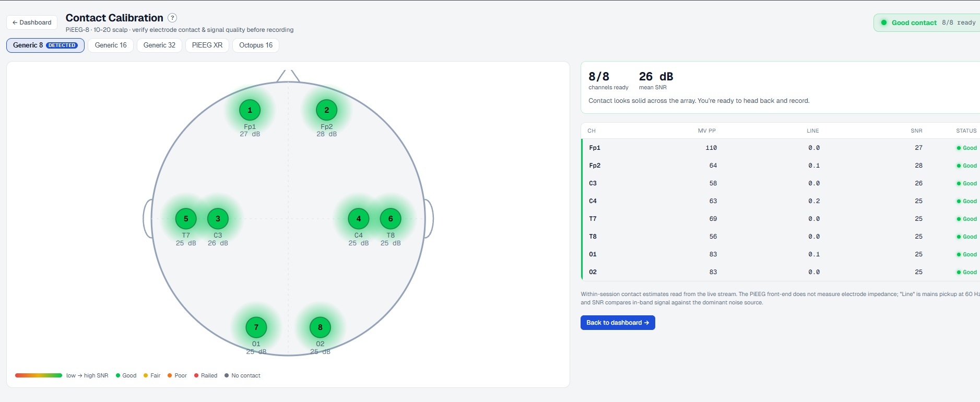The image size is (980, 402).
Task: Select the C4 row in the channel table
Action: (x=781, y=201)
